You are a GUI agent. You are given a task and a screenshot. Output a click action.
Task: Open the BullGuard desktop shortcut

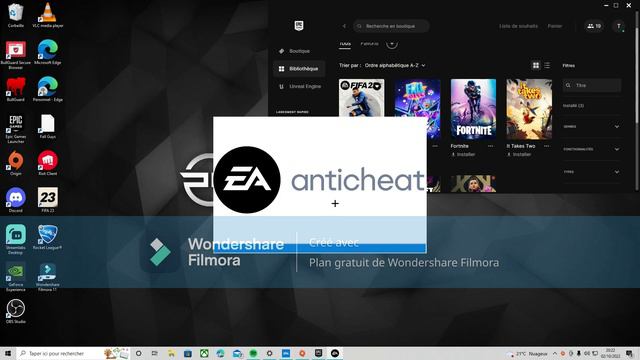click(16, 89)
